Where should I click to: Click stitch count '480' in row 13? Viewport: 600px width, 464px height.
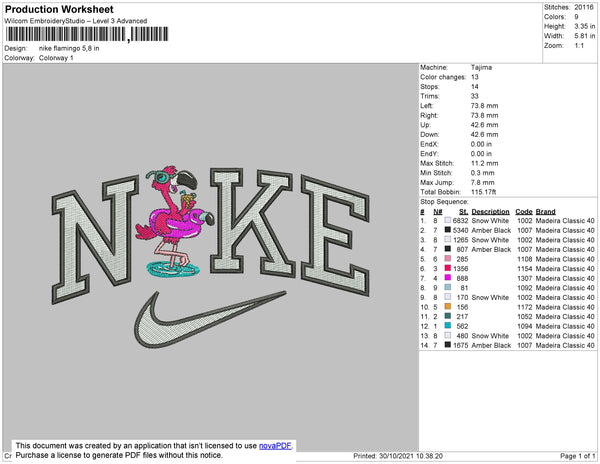click(x=462, y=335)
